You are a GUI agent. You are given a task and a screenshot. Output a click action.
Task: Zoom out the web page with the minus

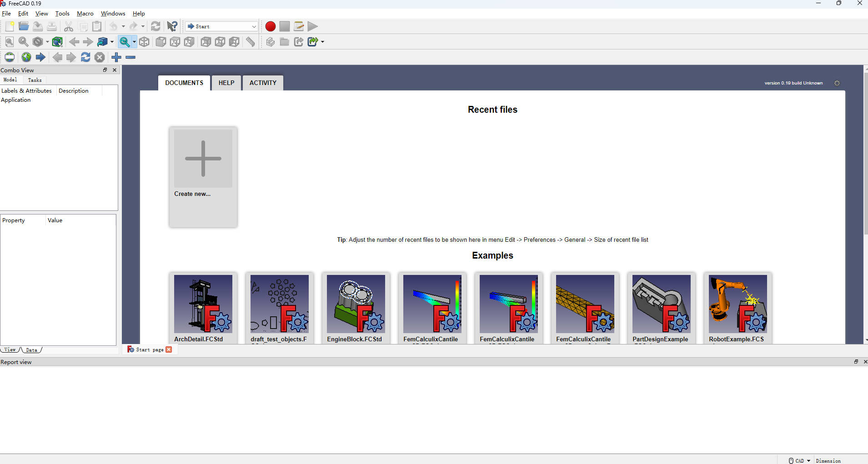tap(130, 57)
